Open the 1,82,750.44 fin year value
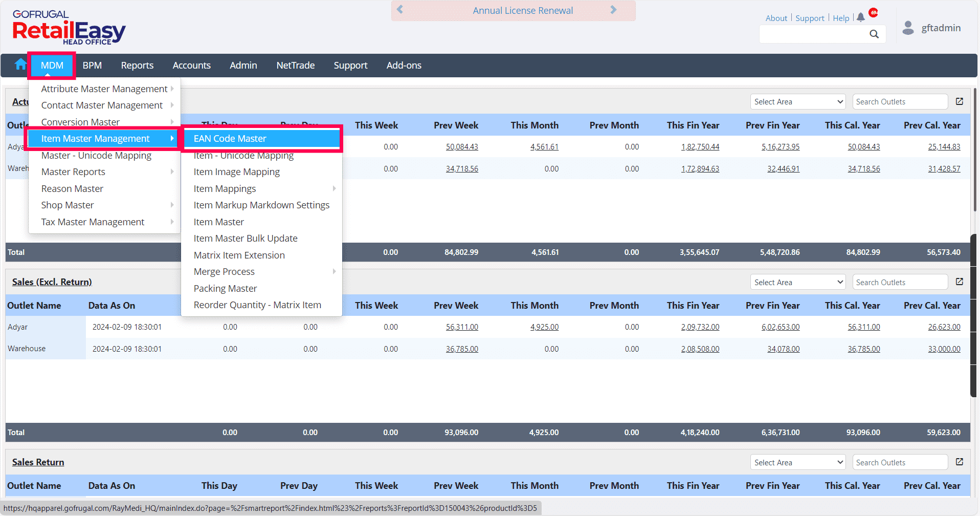 click(700, 146)
